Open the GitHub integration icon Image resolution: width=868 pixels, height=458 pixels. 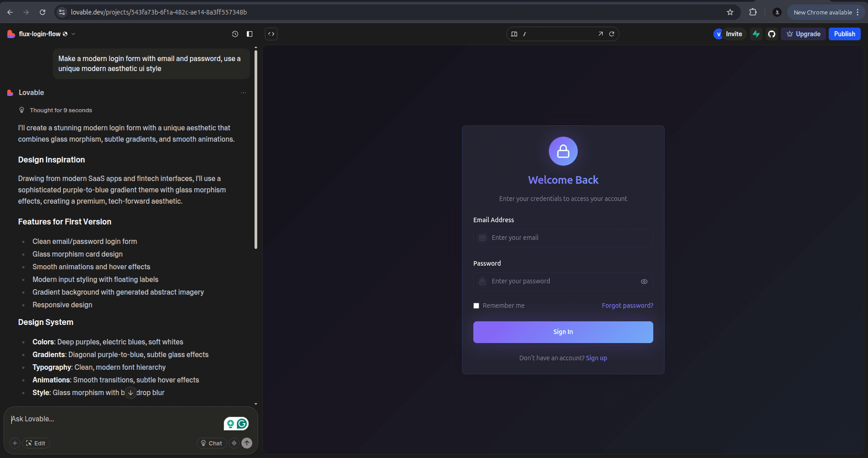pyautogui.click(x=772, y=34)
